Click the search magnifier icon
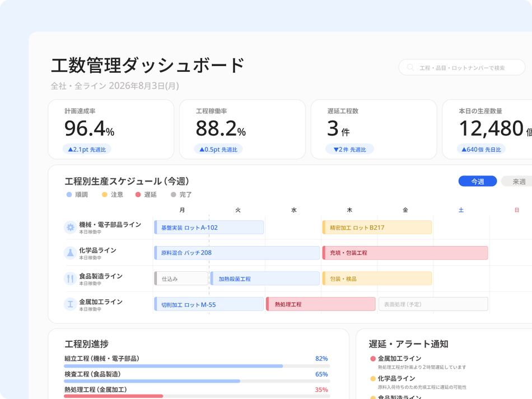Image resolution: width=532 pixels, height=399 pixels. tap(410, 68)
